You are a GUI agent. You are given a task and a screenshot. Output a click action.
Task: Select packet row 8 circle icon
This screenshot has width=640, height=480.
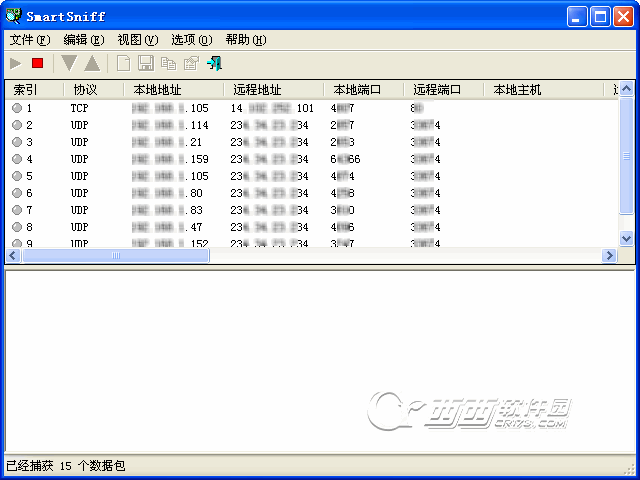(x=17, y=227)
